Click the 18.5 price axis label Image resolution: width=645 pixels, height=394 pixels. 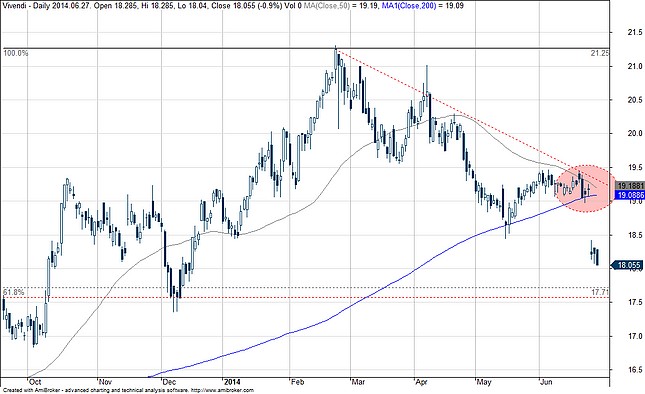coord(635,235)
